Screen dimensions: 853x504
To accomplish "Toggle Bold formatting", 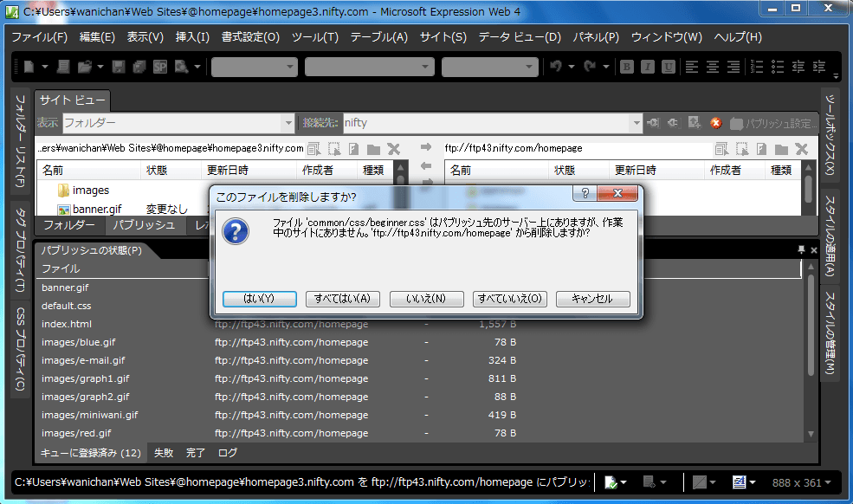I will pos(627,67).
